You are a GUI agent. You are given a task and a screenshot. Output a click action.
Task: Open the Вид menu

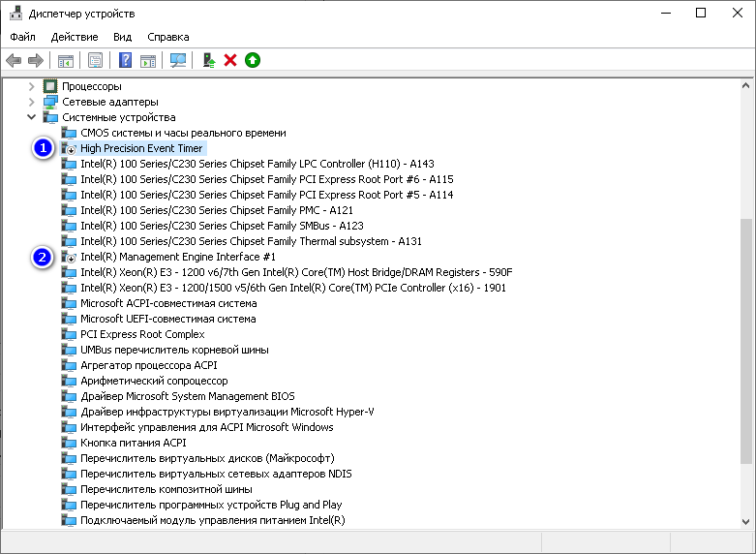[123, 37]
